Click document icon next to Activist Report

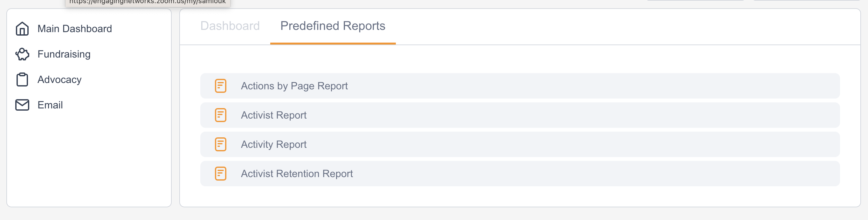(x=220, y=115)
